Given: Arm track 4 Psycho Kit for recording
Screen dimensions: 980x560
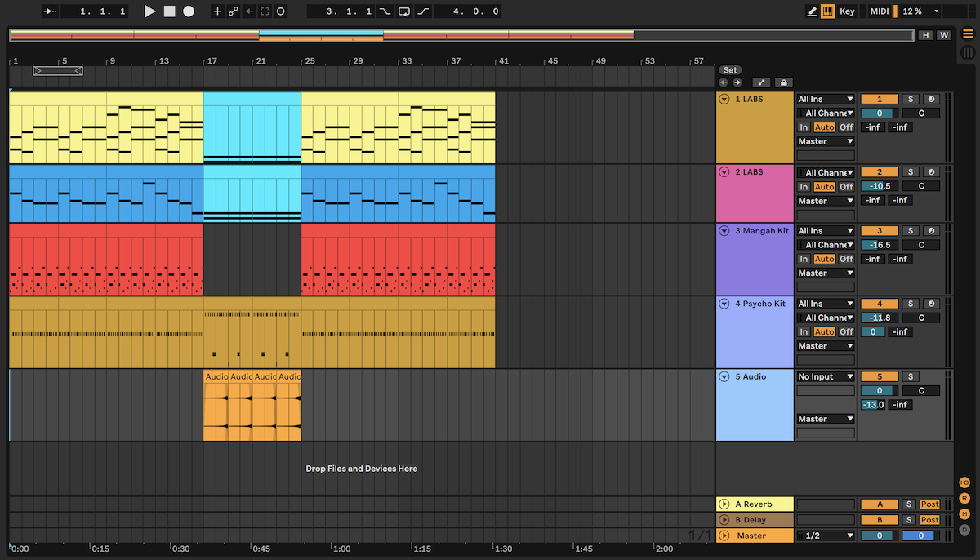Looking at the screenshot, I should pyautogui.click(x=931, y=304).
